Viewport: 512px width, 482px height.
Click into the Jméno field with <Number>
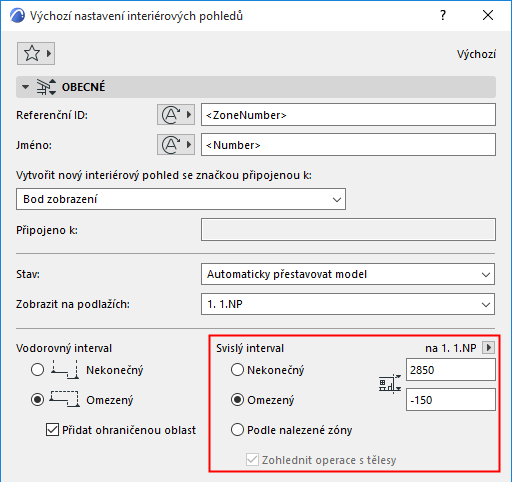348,145
